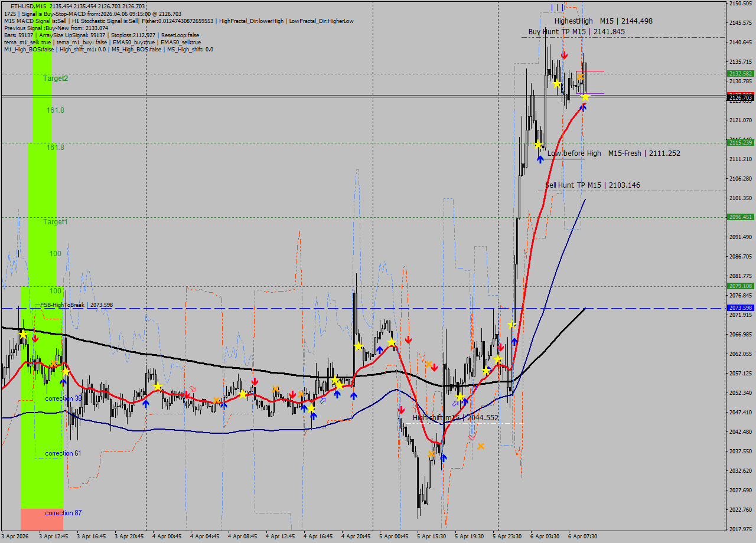Screen dimensions: 756x543
Task: Select the red correction 87 zone box
Action: (x=41, y=519)
